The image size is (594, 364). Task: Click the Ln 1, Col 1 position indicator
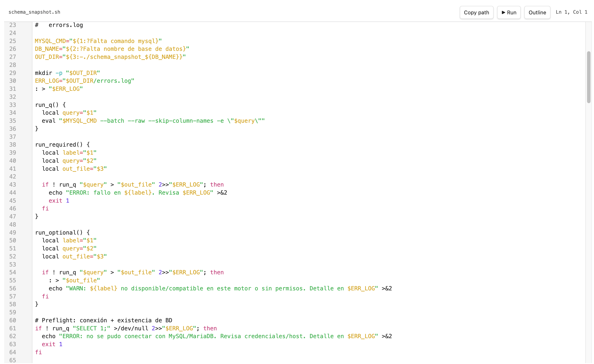click(571, 12)
